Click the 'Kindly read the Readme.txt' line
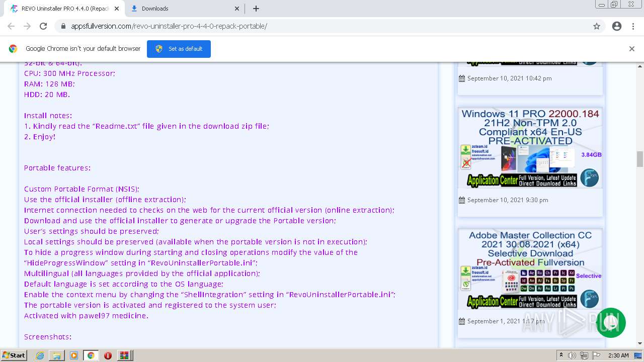 tap(146, 126)
